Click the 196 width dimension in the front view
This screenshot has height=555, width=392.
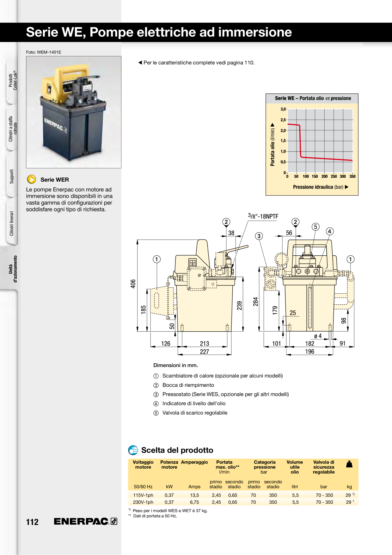pyautogui.click(x=309, y=352)
